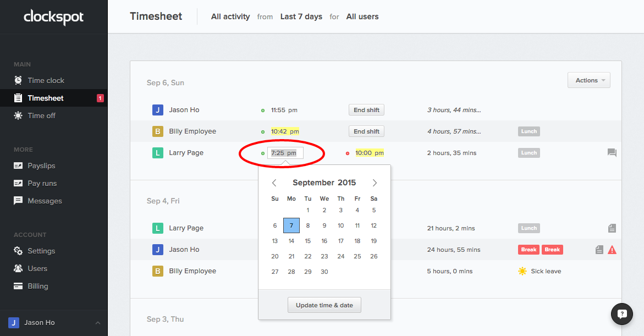Click Lunch tag on Larry Page Sep 4 row
The width and height of the screenshot is (644, 336).
click(529, 228)
